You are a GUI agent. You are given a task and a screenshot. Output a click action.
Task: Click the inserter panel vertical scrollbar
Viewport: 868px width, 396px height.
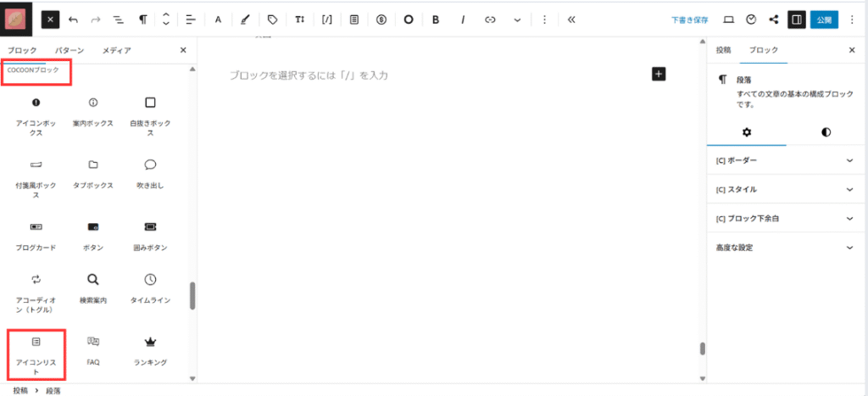192,296
